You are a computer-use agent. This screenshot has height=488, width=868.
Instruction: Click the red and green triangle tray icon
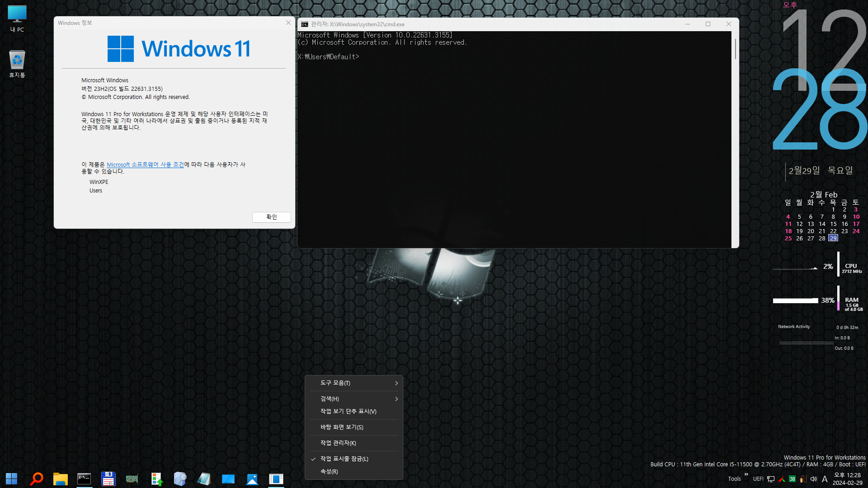coord(782,479)
